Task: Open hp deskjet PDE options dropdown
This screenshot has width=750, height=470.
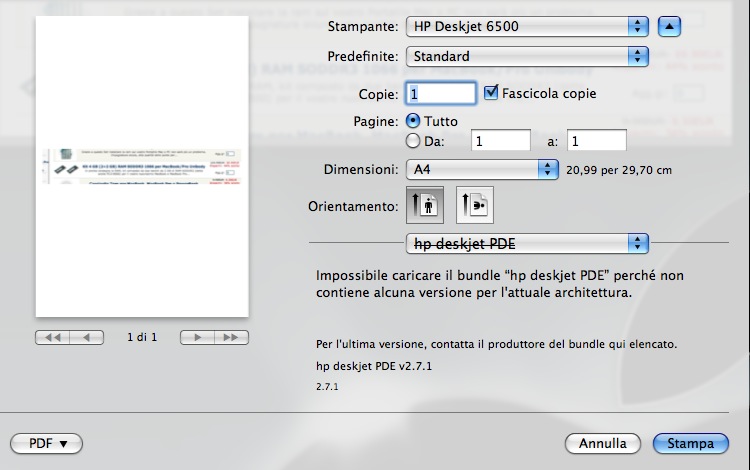Action: coord(527,244)
